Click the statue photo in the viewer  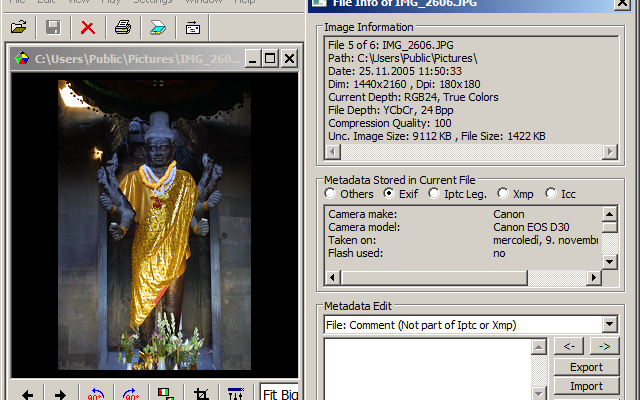[x=154, y=225]
